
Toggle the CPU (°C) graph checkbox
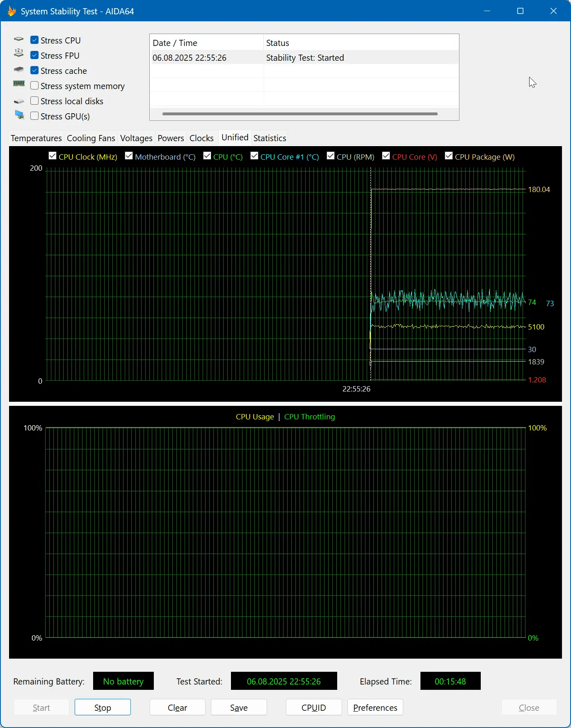(x=207, y=156)
